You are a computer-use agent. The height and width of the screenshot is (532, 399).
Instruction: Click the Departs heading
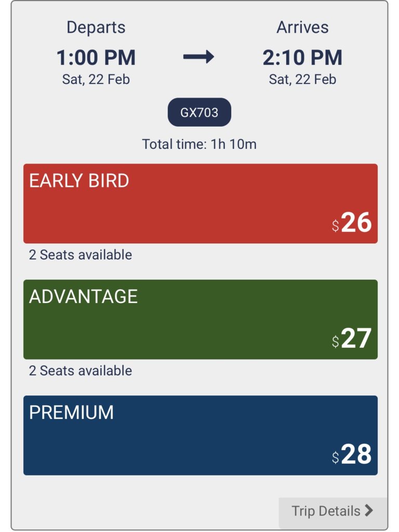(96, 28)
